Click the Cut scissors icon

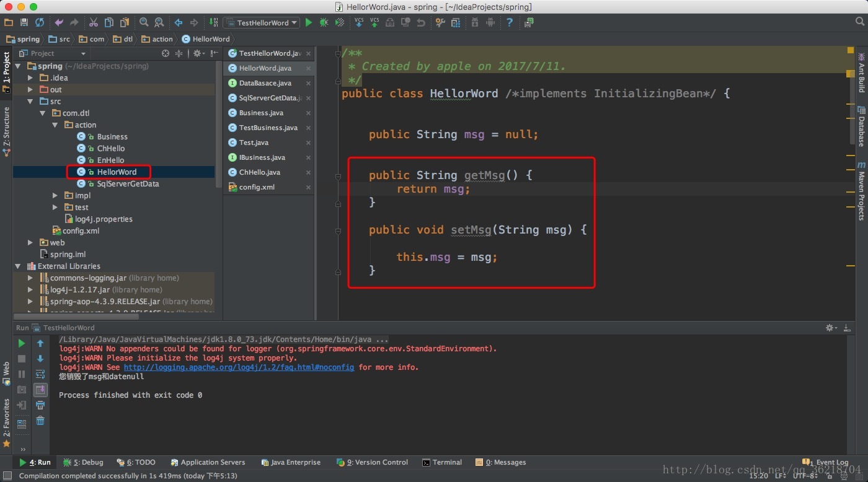point(93,22)
